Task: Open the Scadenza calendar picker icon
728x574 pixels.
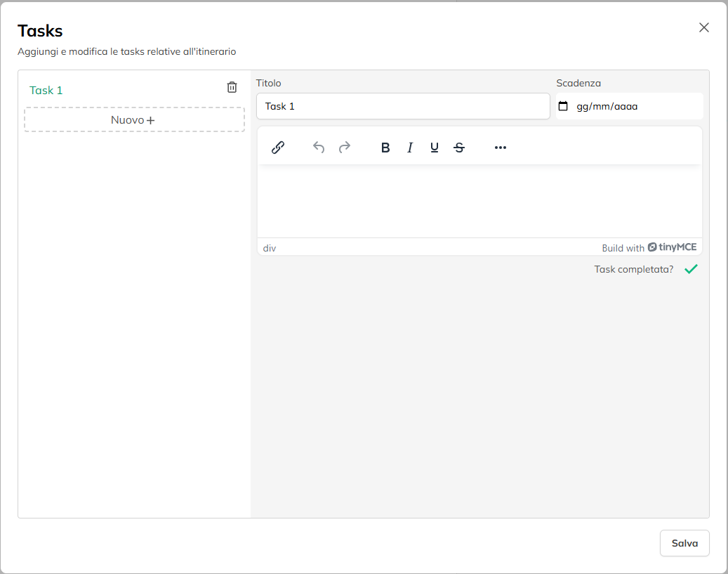Action: (x=563, y=107)
